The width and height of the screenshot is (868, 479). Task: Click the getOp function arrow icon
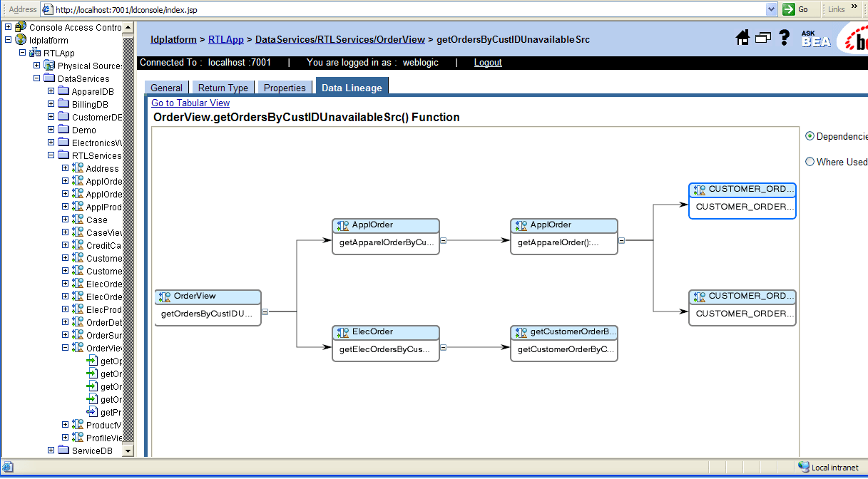click(x=92, y=361)
